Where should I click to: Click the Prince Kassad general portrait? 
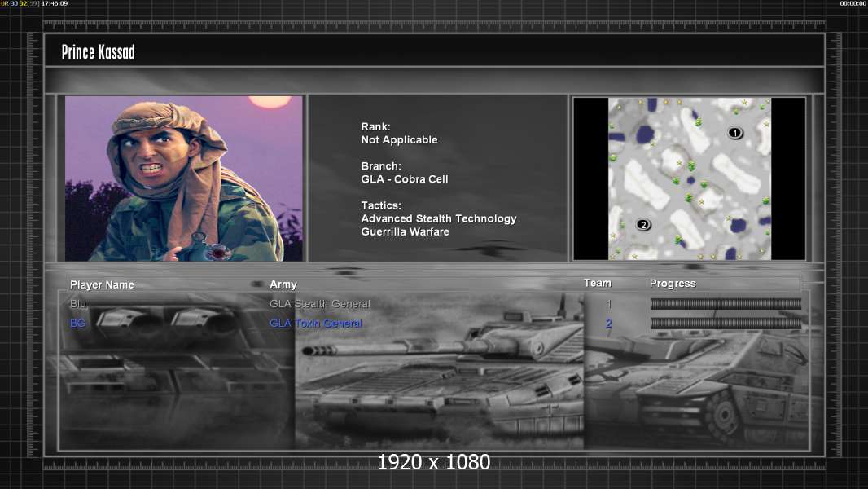184,178
